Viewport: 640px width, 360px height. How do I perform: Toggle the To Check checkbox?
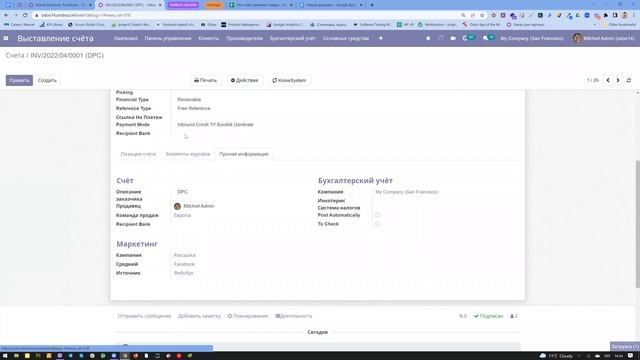(x=378, y=224)
